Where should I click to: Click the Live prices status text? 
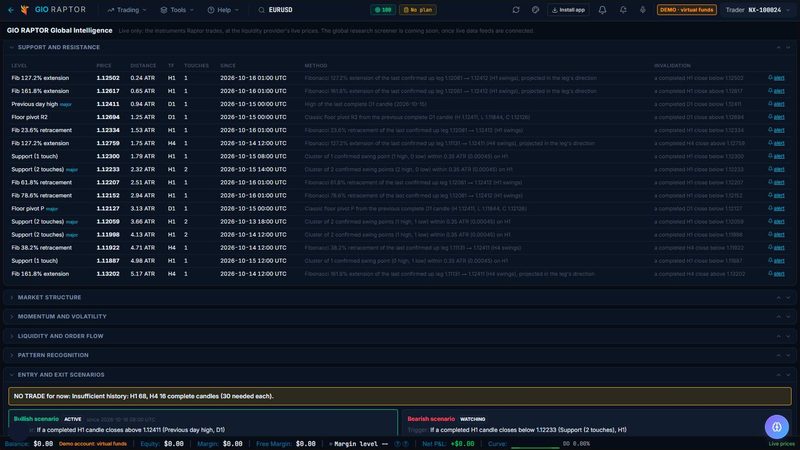781,444
